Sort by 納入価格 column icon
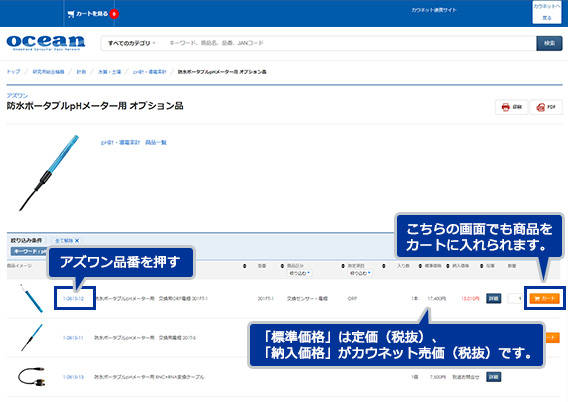 448,266
